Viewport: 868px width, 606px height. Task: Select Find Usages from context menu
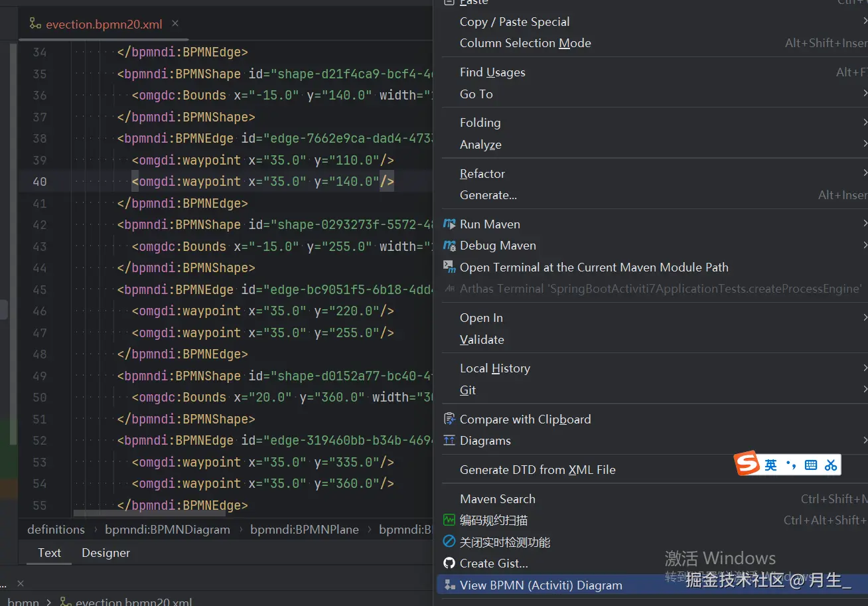(x=650, y=72)
